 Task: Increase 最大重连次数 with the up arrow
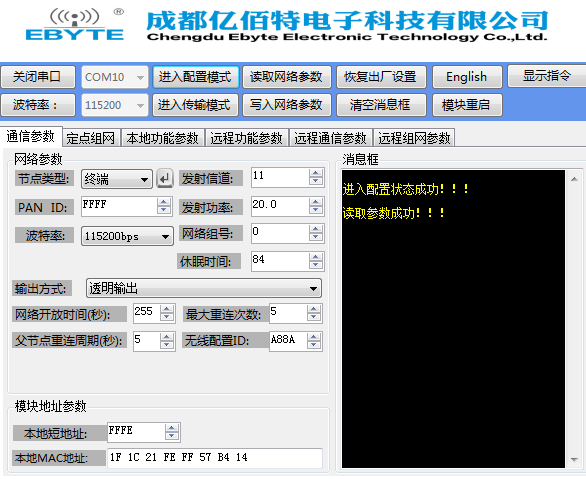point(314,309)
